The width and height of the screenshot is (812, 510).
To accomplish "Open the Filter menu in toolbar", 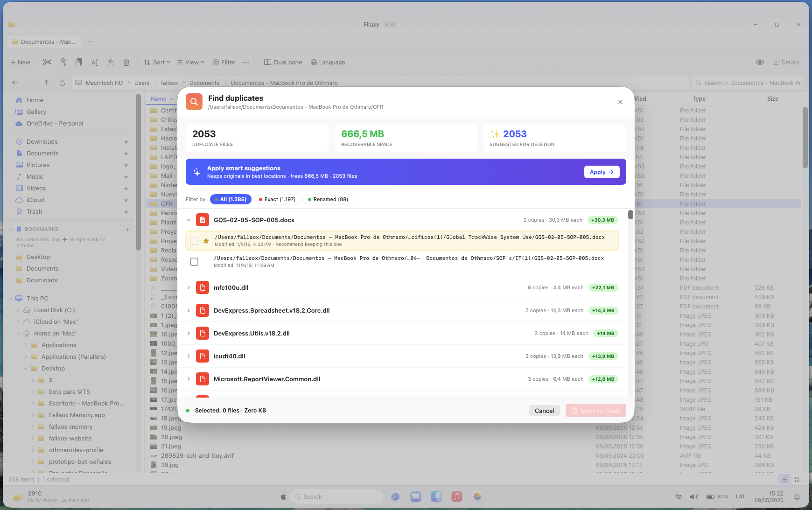I will (224, 62).
